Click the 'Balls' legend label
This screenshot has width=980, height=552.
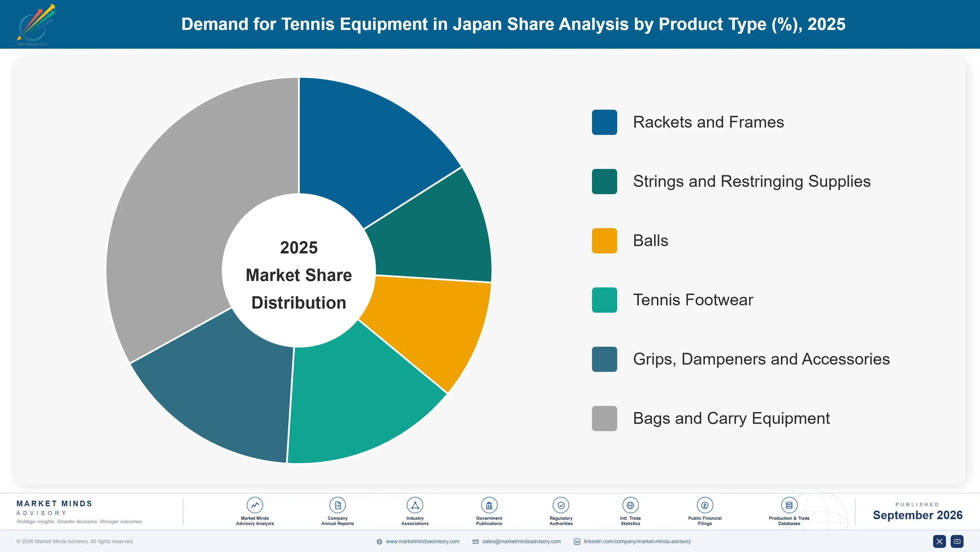click(651, 241)
